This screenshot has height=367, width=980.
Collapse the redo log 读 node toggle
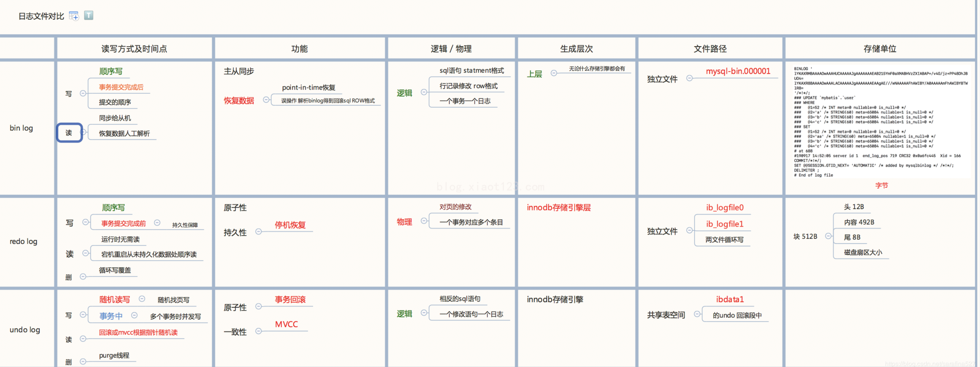[86, 253]
